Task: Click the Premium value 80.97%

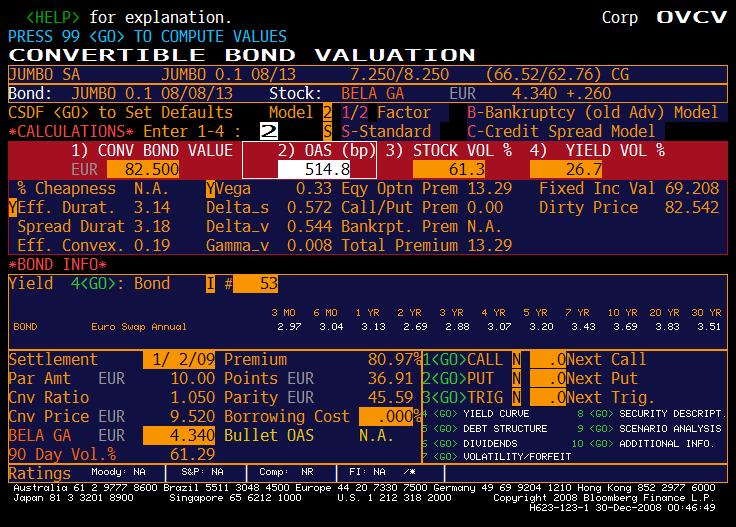Action: (395, 359)
